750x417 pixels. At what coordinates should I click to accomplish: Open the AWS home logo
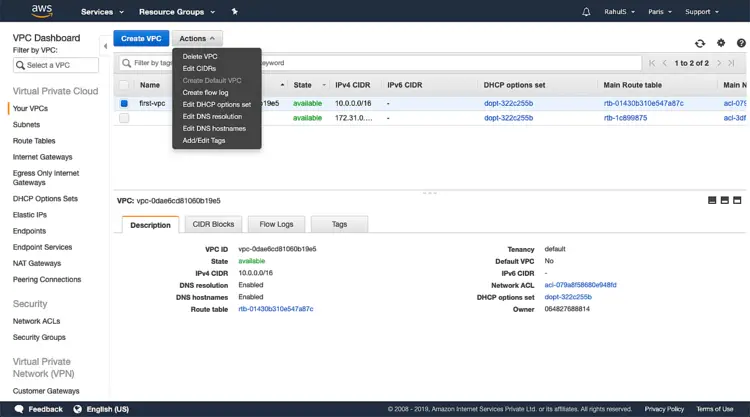click(x=42, y=11)
